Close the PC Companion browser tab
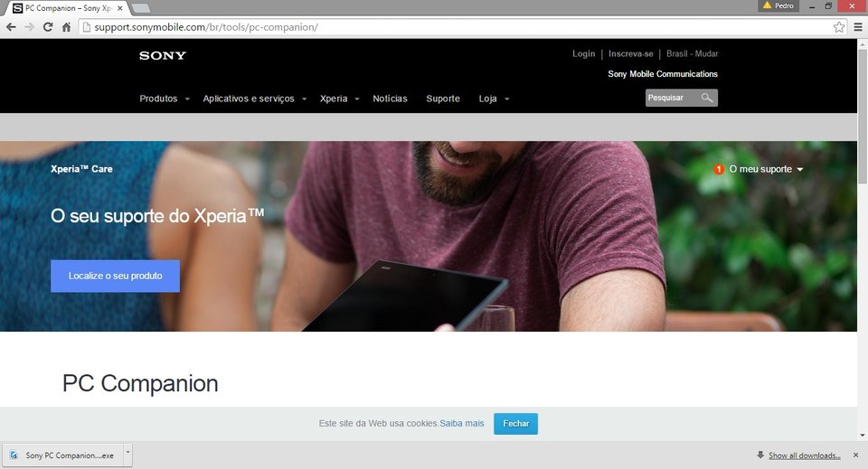Viewport: 868px width, 469px height. pos(120,8)
